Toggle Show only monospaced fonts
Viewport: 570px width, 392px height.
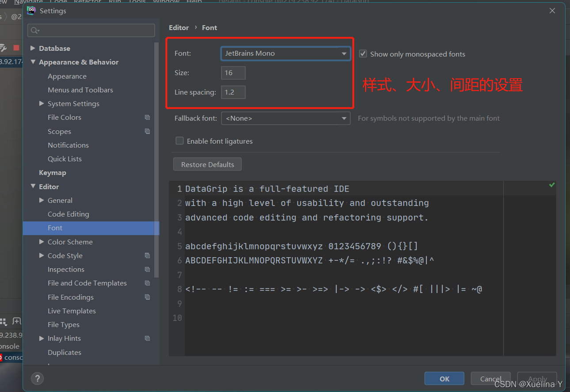[x=363, y=53]
